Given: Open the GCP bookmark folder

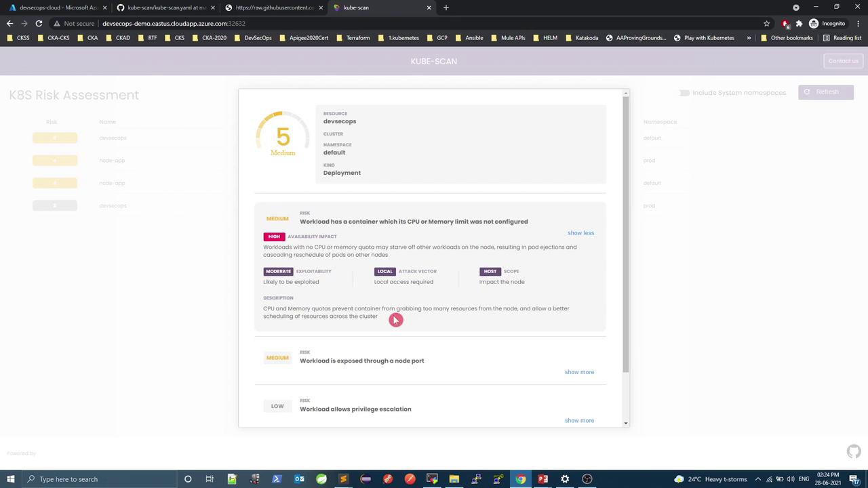Looking at the screenshot, I should (436, 38).
